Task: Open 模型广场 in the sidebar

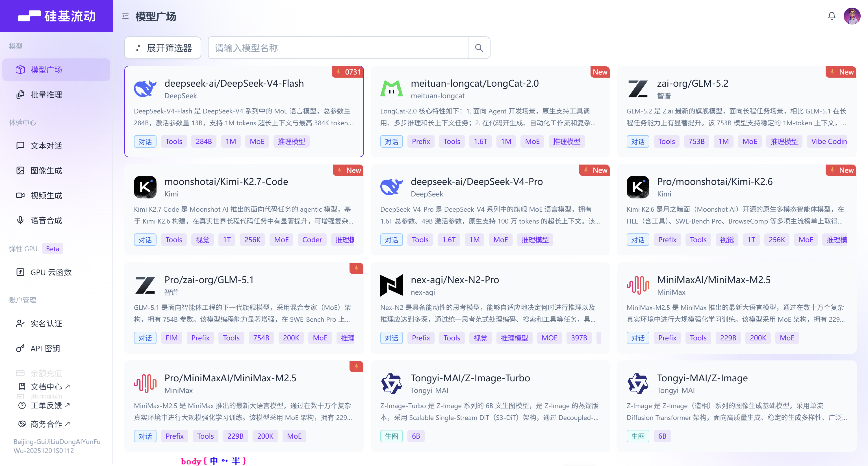Action: [x=56, y=70]
